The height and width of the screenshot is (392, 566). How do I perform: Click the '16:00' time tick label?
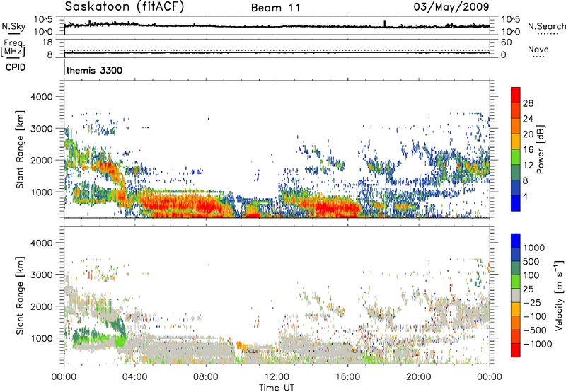[347, 377]
